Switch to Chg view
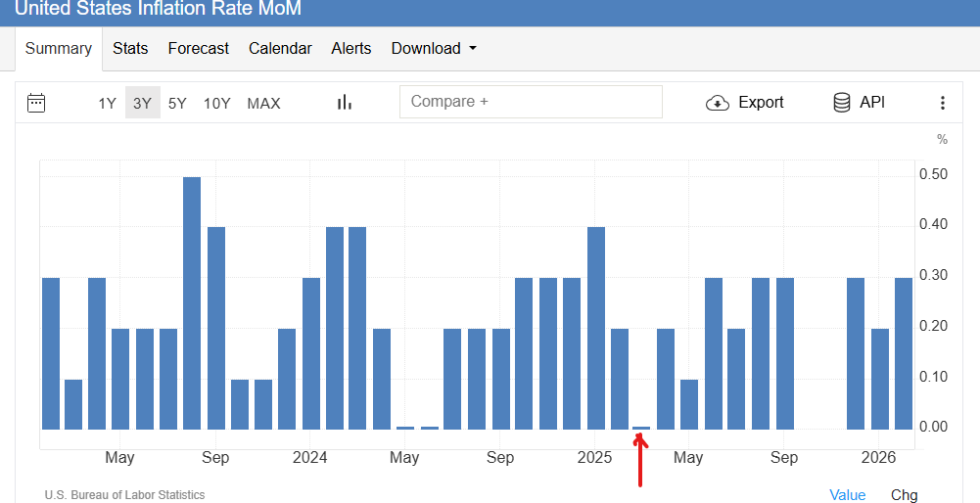Viewport: 980px width, 503px height. [904, 494]
